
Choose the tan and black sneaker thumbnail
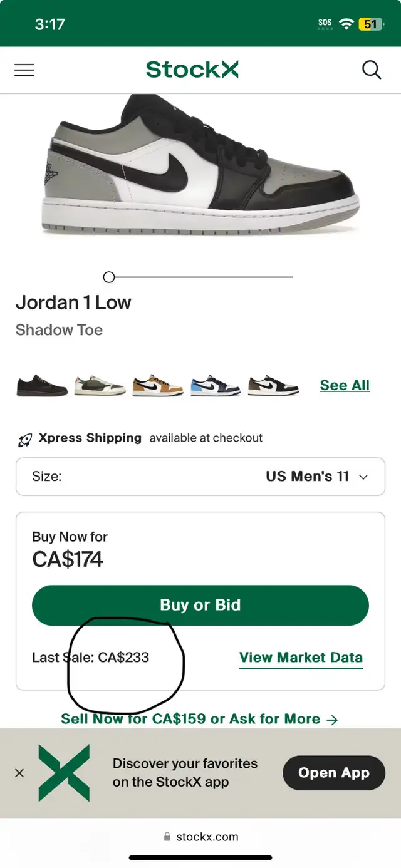158,386
